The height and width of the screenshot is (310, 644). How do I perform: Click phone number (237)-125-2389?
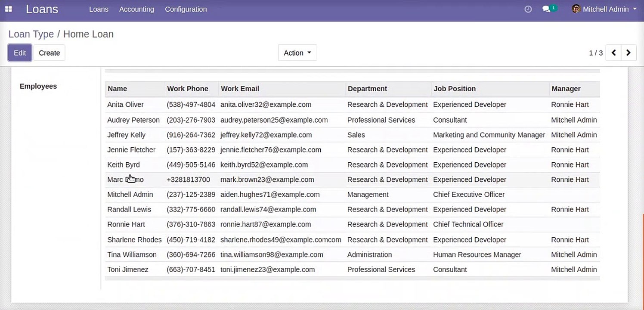tap(191, 195)
